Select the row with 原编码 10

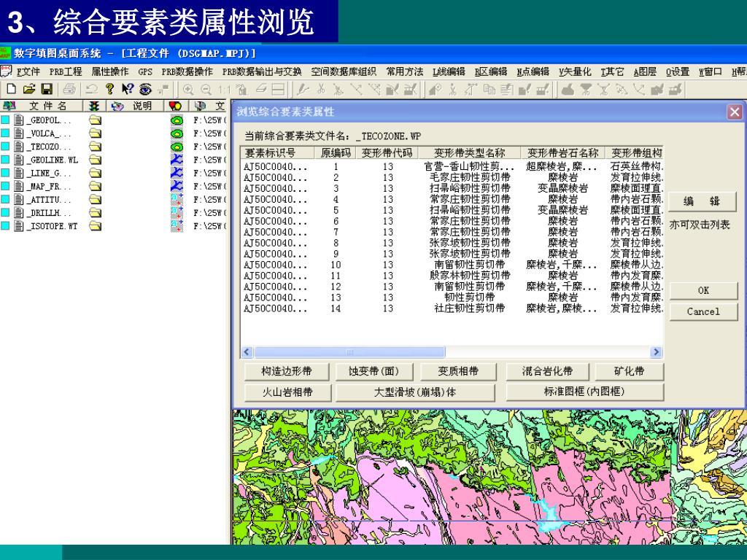[x=452, y=265]
